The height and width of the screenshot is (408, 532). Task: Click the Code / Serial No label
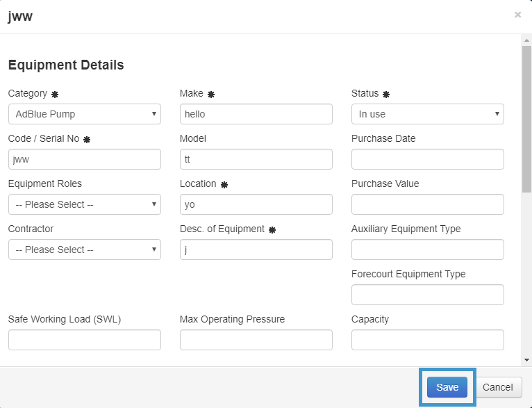(44, 138)
